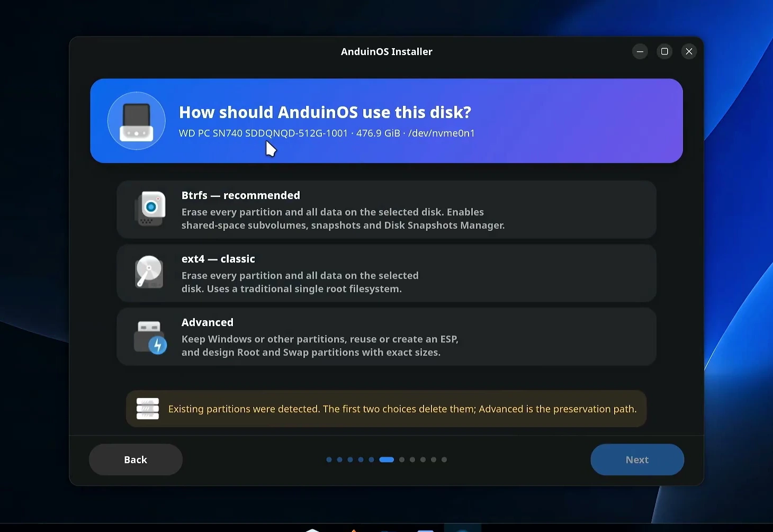Minimize the AnduinOS Installer window
The height and width of the screenshot is (532, 773).
click(640, 51)
